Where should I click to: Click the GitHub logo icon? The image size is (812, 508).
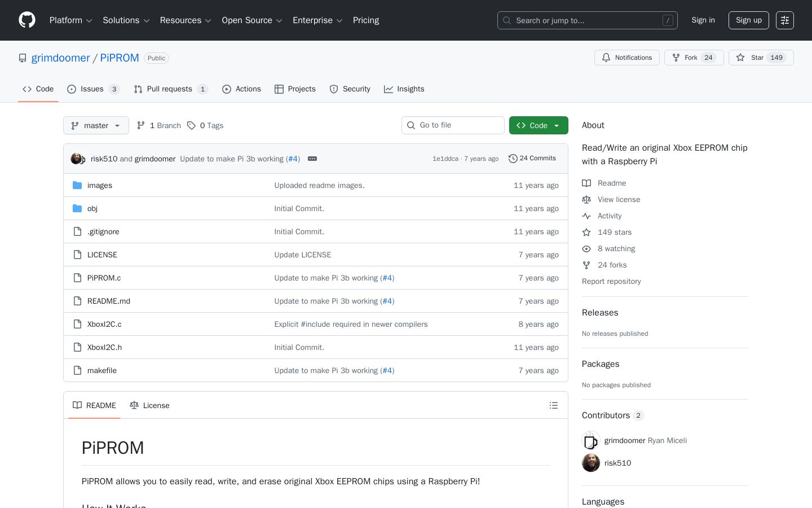coord(27,20)
